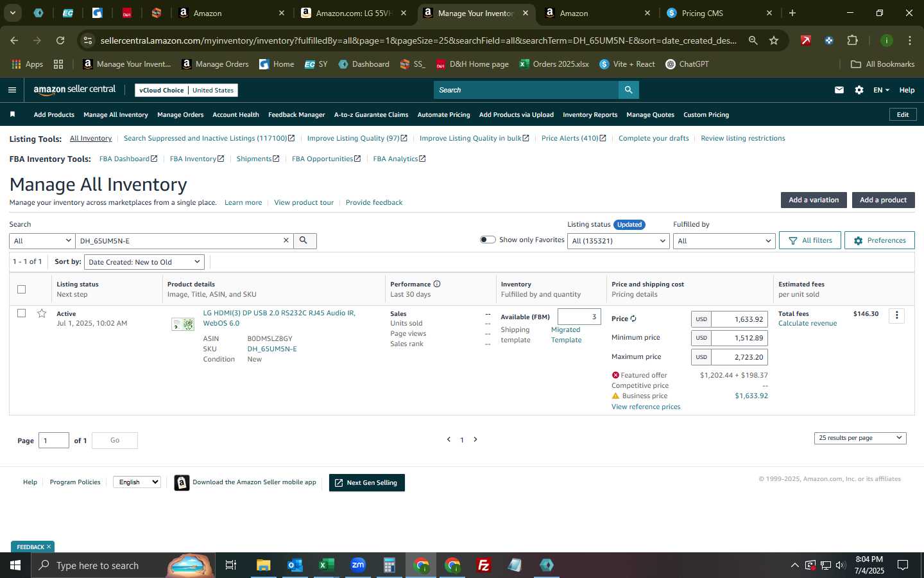Screen dimensions: 924x578
Task: Open the Chrome three-dot menu
Action: (x=910, y=40)
